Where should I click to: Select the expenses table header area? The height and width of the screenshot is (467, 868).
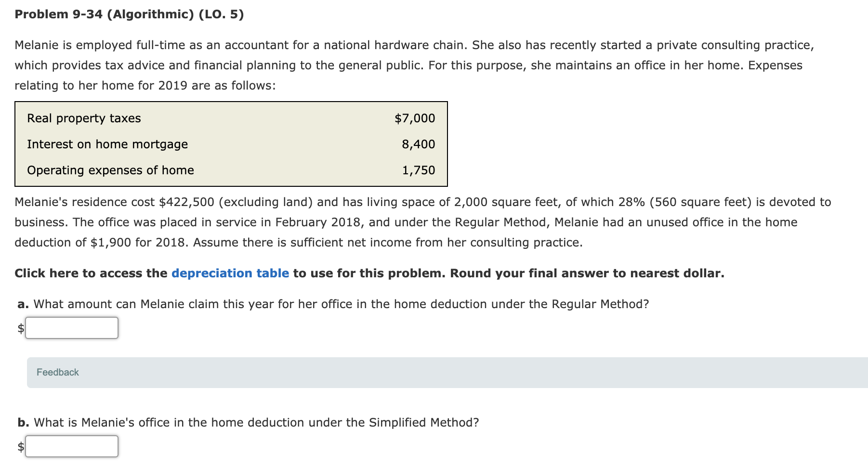pyautogui.click(x=231, y=105)
